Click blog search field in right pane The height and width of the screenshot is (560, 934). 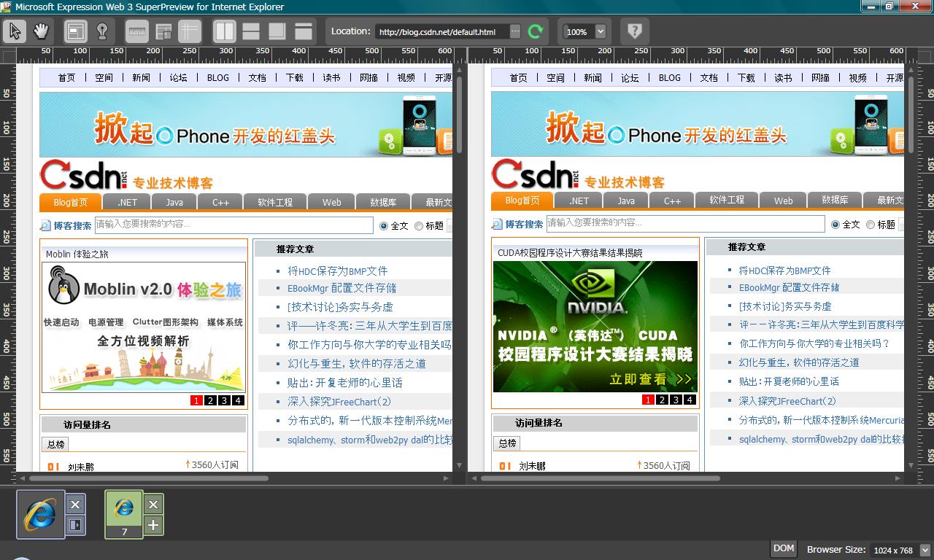(x=686, y=223)
